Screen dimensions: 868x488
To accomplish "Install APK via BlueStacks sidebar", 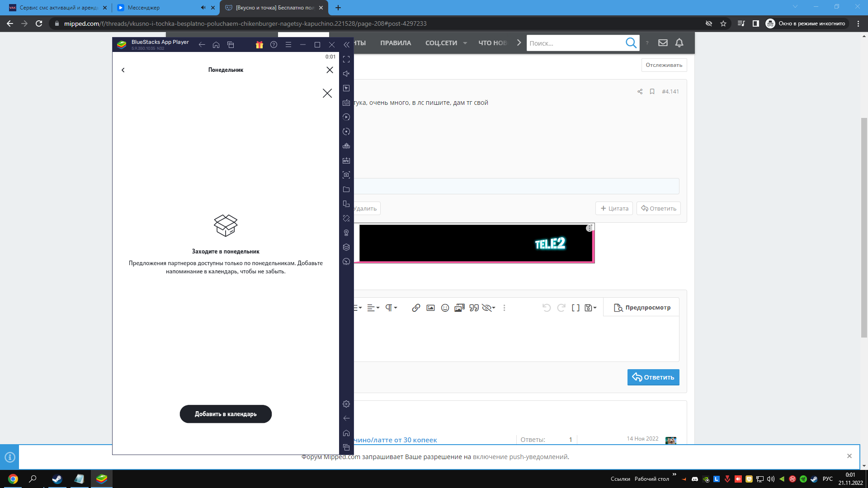I will pyautogui.click(x=346, y=160).
